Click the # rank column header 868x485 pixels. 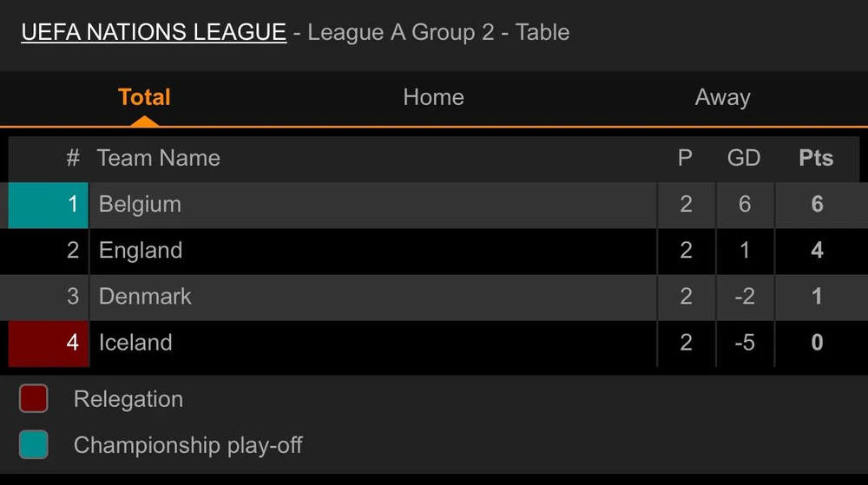[73, 158]
